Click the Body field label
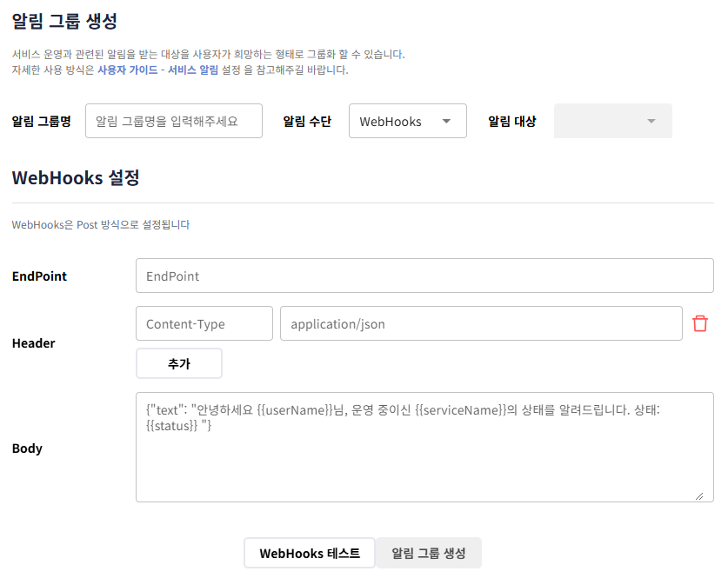This screenshot has width=728, height=578. [x=27, y=448]
